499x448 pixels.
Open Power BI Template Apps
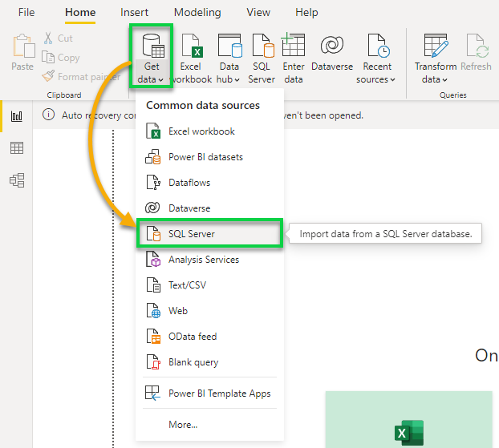tap(209, 394)
